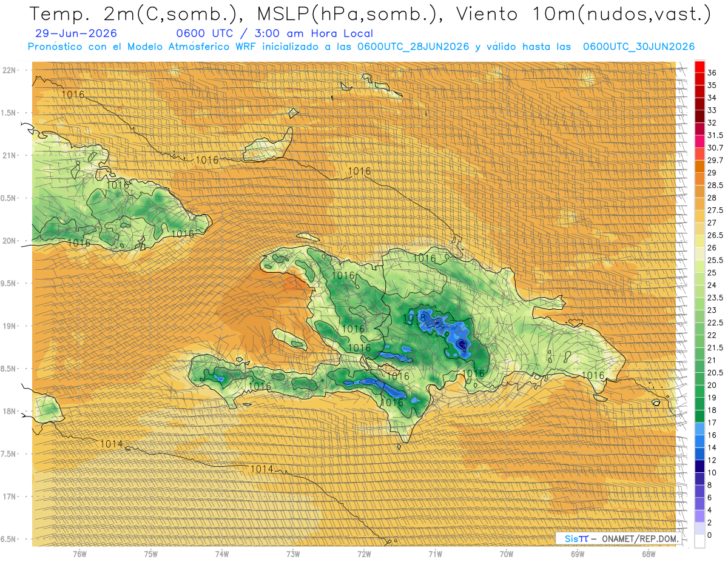
Task: Click legend swatch between 30.7 and 31.5
Action: point(699,141)
